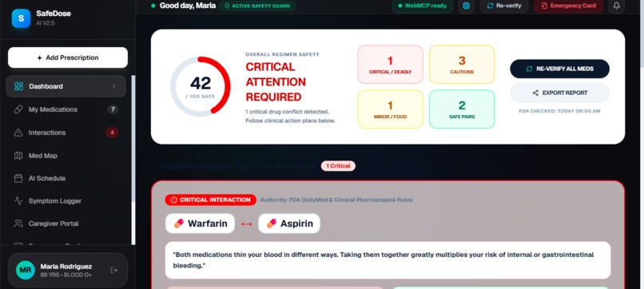Click the Aspirin medication chip
Viewport: 644px width, 289px height.
289,224
